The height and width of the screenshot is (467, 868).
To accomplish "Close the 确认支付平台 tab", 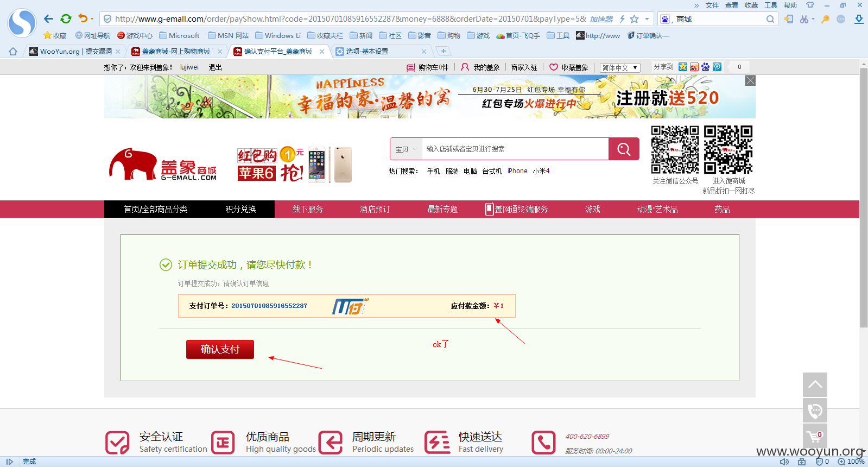I will pos(322,52).
